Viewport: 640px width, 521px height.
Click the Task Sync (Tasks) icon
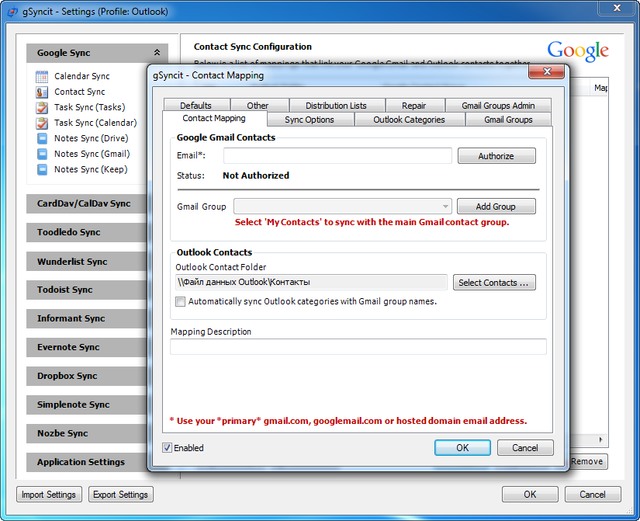click(x=42, y=108)
